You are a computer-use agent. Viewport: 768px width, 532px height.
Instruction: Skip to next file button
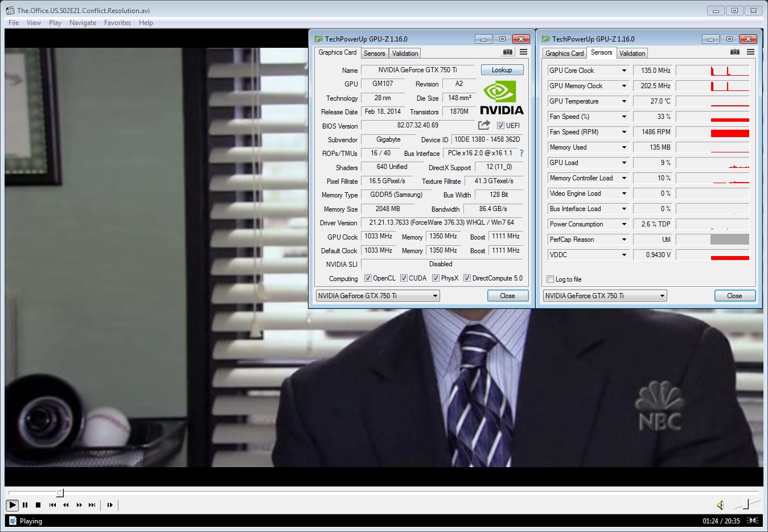pyautogui.click(x=92, y=505)
